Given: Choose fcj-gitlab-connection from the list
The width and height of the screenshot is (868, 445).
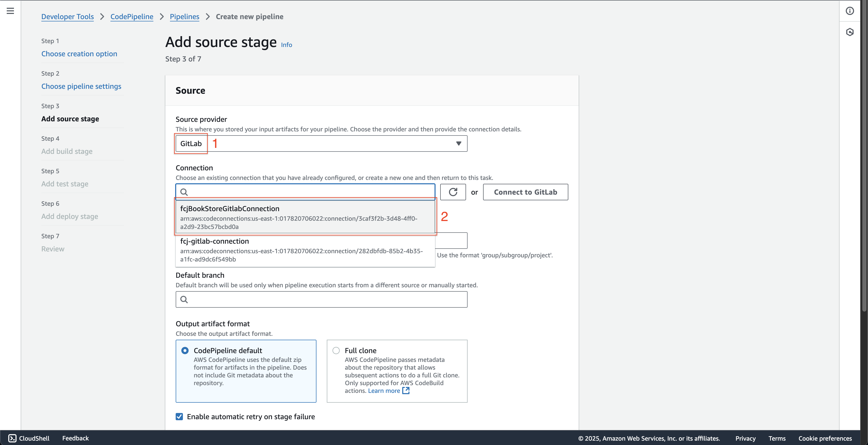Looking at the screenshot, I should [305, 250].
